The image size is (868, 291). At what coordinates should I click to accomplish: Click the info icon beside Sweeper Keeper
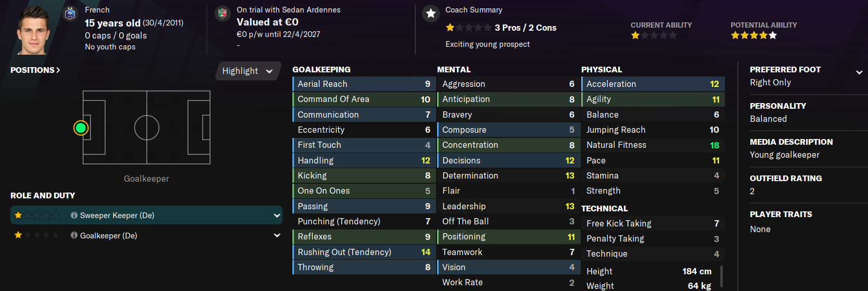(x=74, y=216)
